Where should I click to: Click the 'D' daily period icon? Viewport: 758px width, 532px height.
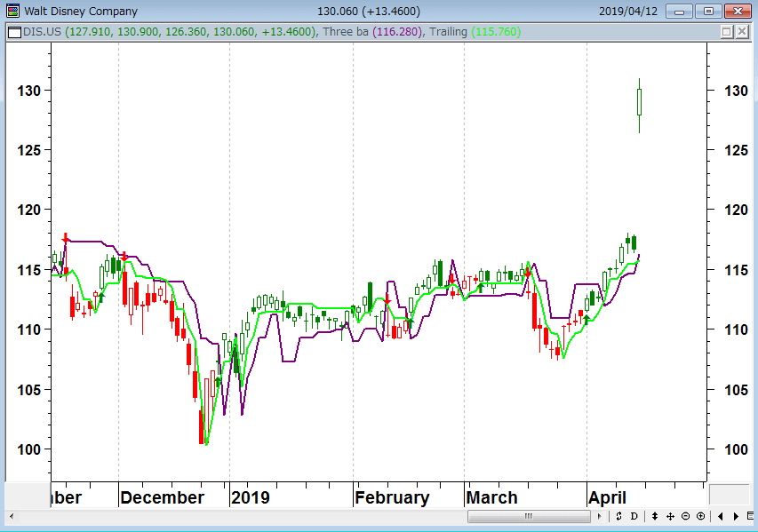coord(634,517)
